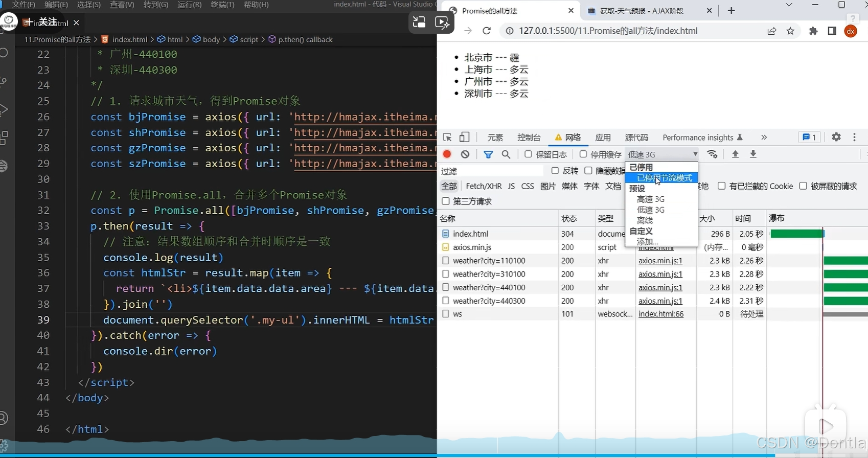Close the 获取-天气预报 browser tab

point(709,11)
